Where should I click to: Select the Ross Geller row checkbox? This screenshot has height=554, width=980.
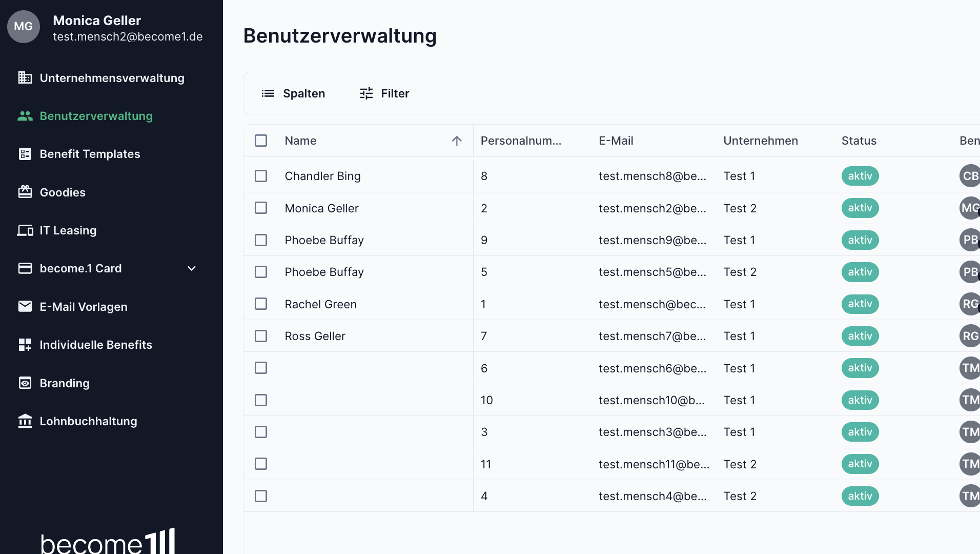click(x=261, y=336)
